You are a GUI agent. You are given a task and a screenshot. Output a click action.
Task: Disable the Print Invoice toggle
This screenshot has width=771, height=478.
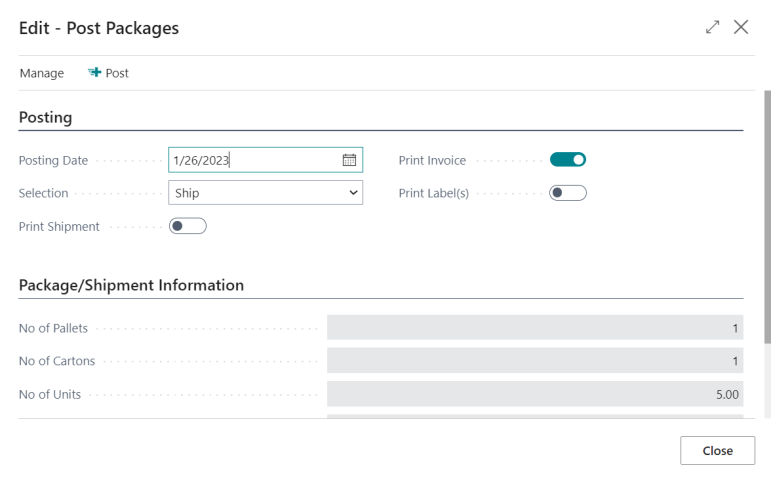(567, 160)
